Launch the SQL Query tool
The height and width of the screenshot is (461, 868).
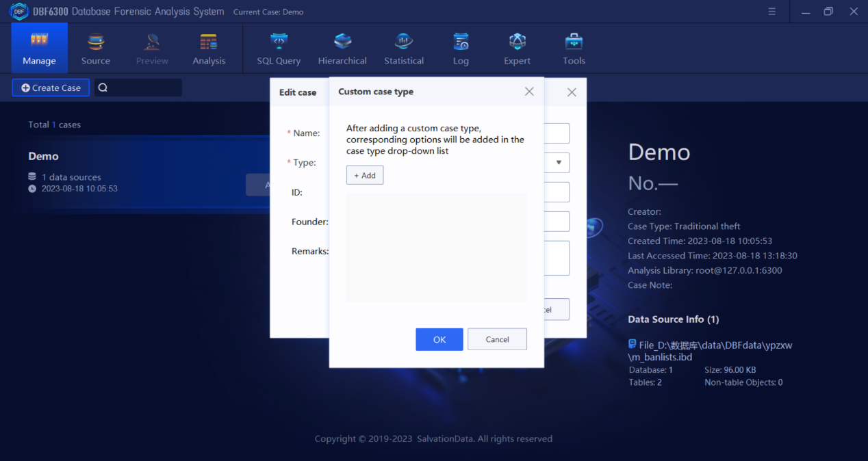click(279, 42)
